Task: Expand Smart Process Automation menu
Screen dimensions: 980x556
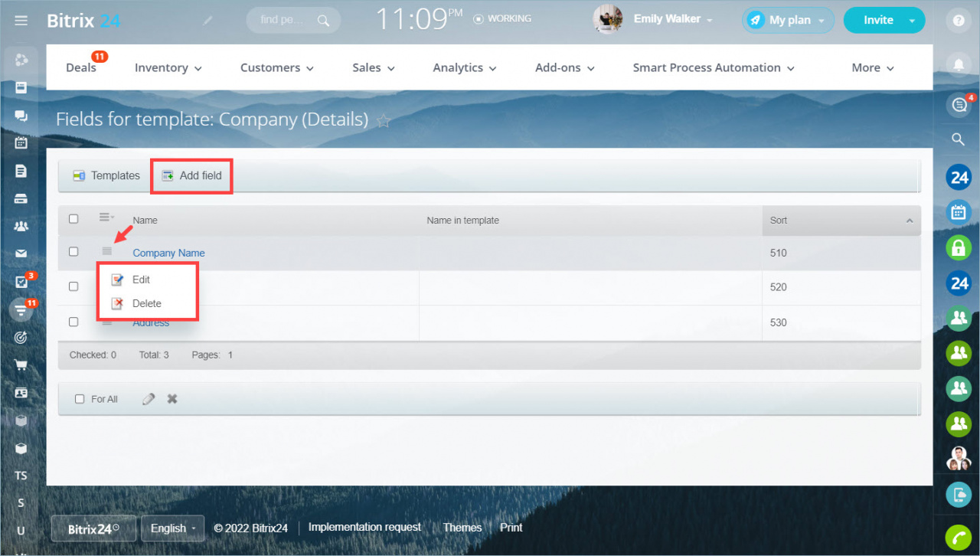Action: pos(714,67)
